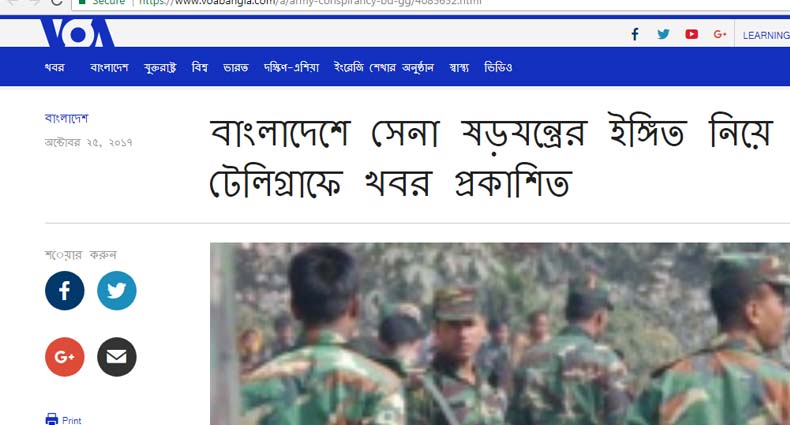The height and width of the screenshot is (425, 790).
Task: Go to যুক্তরাষ্ট্র section in navigation
Action: [x=160, y=67]
